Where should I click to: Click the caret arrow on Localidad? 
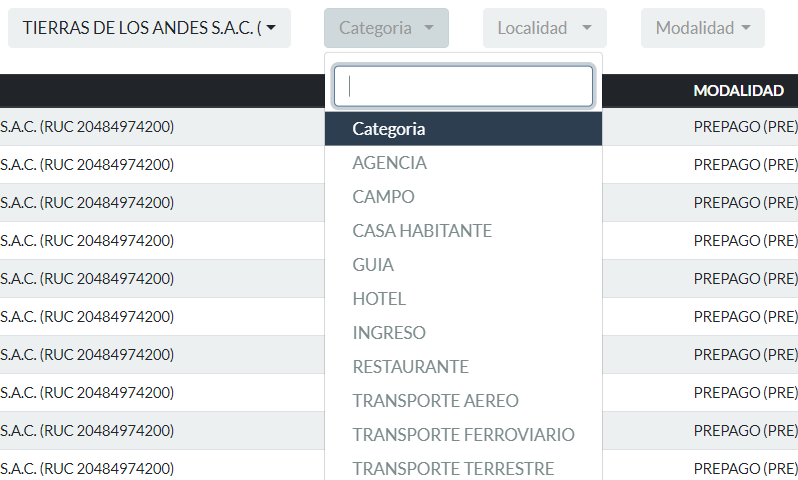click(587, 29)
